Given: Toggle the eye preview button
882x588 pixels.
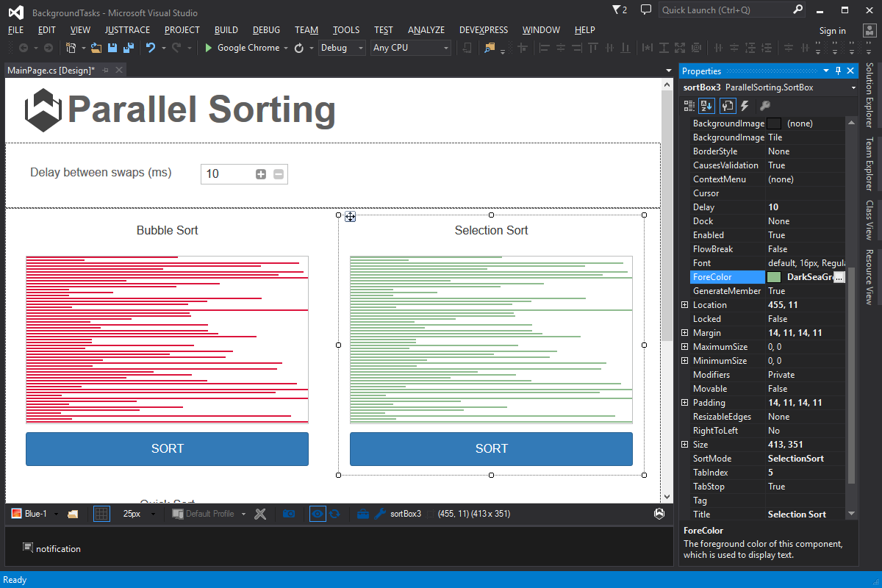Looking at the screenshot, I should 318,514.
